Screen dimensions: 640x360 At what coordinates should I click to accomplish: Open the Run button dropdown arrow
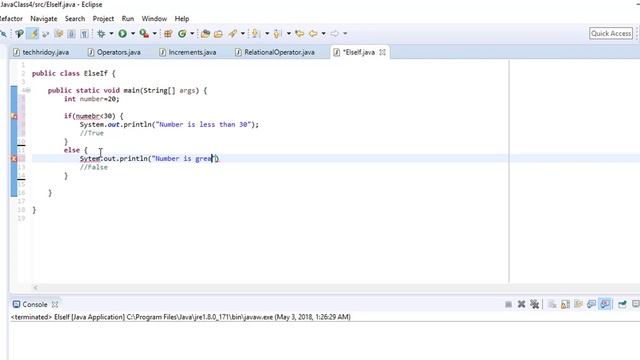coord(133,33)
